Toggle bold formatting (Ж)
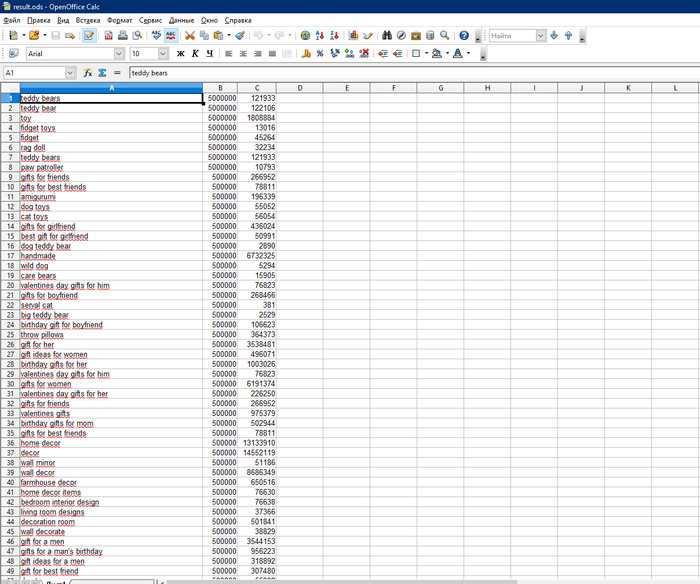This screenshot has width=700, height=584. click(x=181, y=53)
